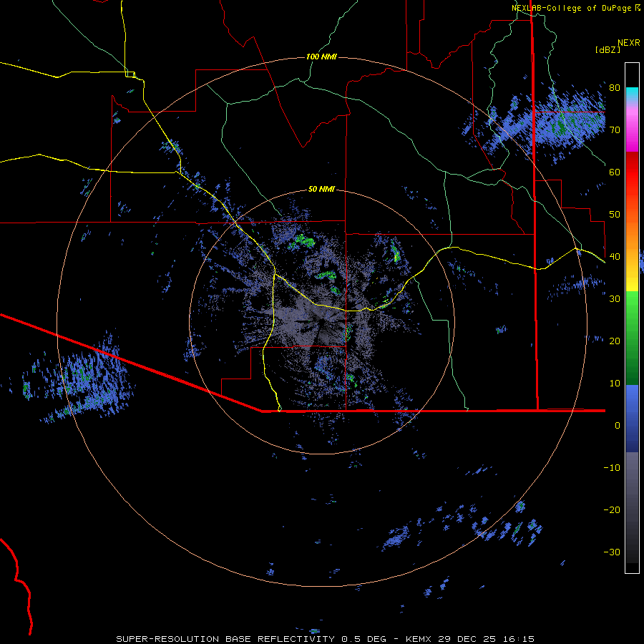Click the 0 dBZ scale value

[618, 426]
